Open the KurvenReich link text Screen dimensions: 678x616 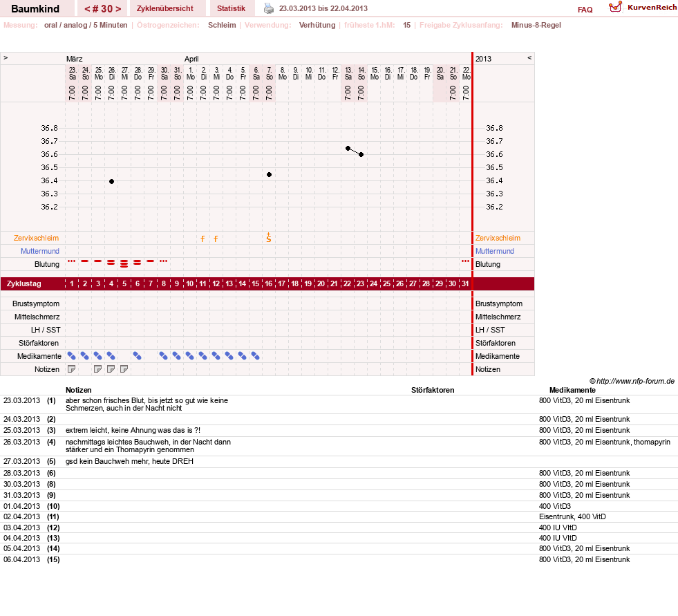coord(652,8)
